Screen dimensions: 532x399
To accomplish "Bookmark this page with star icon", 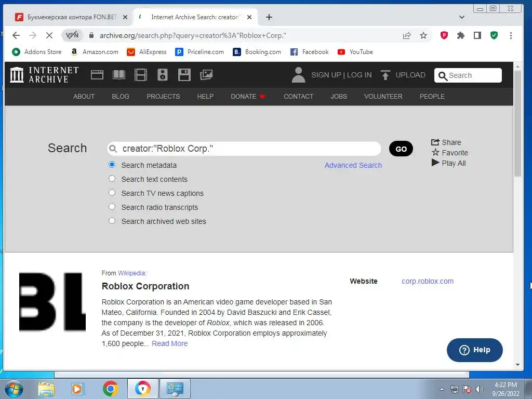I will [x=423, y=35].
